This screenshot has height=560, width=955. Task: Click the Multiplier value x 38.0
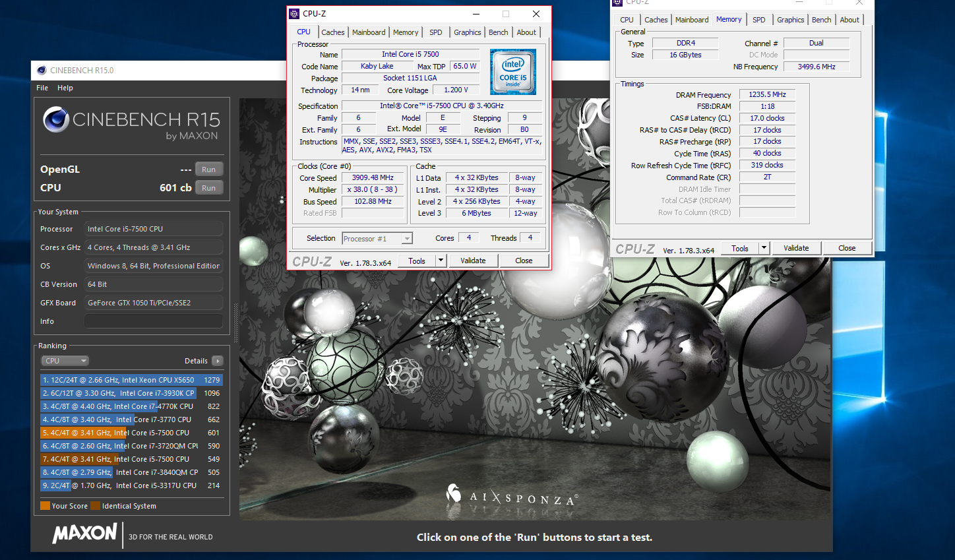tap(373, 189)
